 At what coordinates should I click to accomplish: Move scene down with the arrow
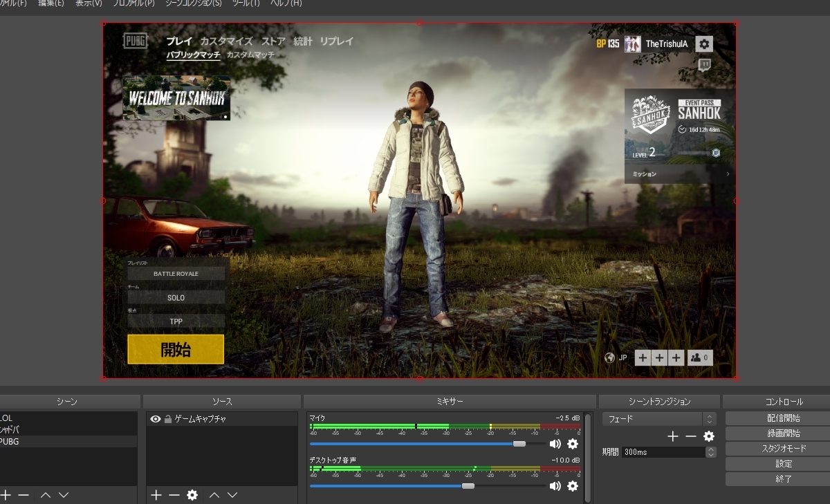pyautogui.click(x=64, y=494)
